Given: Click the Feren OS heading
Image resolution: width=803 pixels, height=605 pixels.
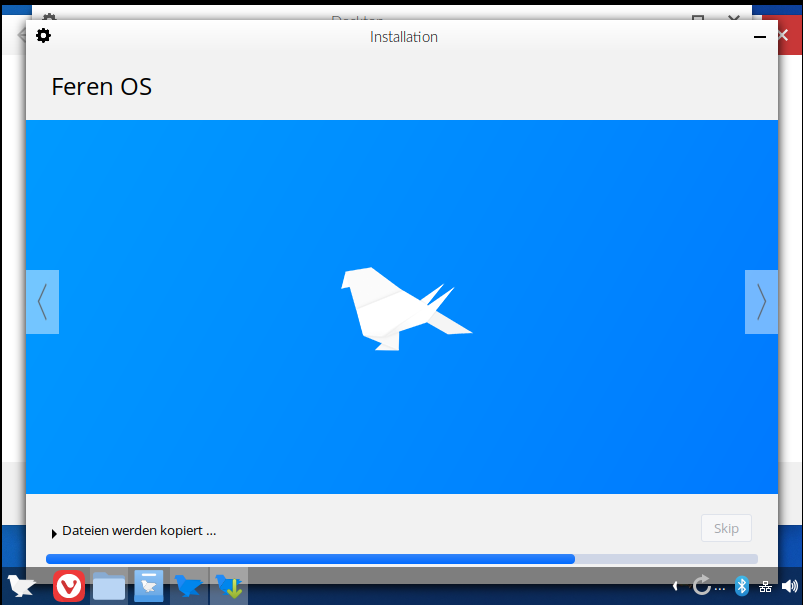Looking at the screenshot, I should (x=101, y=87).
